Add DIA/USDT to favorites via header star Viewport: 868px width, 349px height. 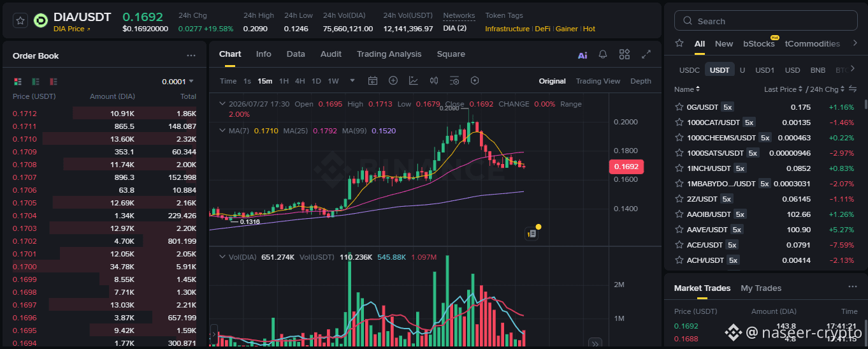click(20, 20)
